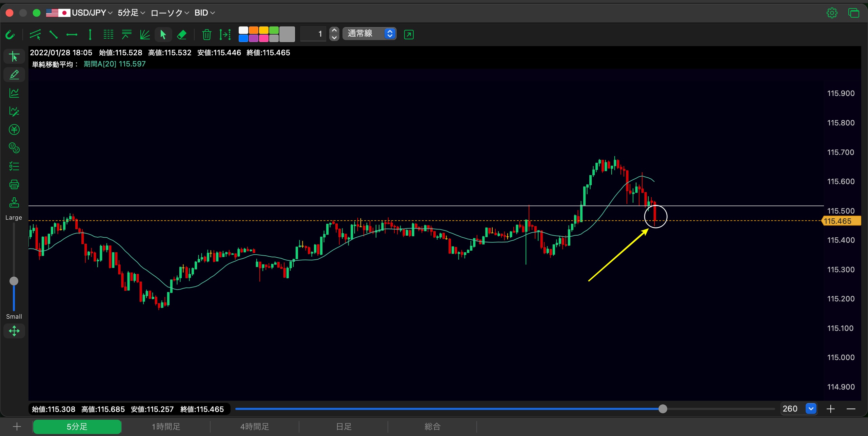This screenshot has width=868, height=436.
Task: Open the BID price type dropdown
Action: [205, 13]
